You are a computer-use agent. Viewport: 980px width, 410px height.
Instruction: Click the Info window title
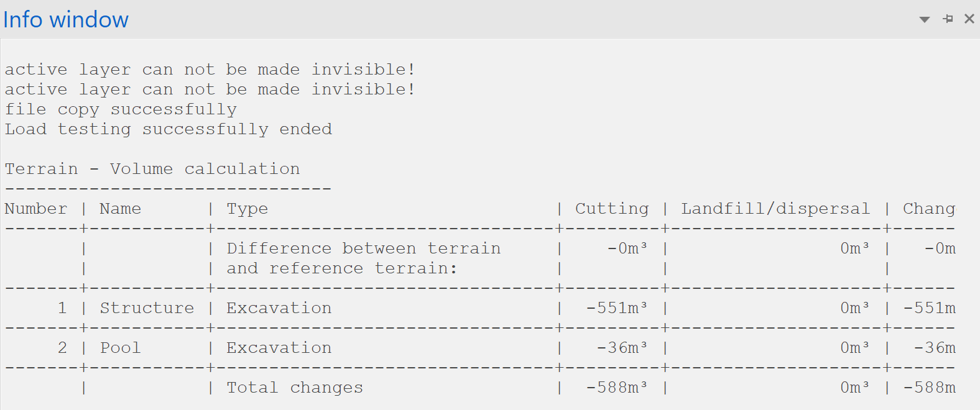(x=66, y=19)
